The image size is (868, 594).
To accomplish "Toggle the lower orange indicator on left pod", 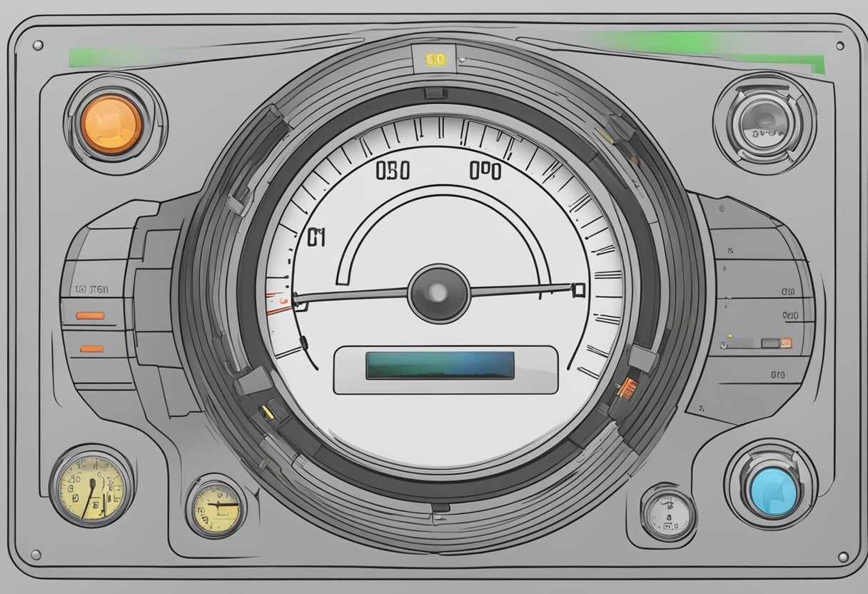I will pos(91,348).
